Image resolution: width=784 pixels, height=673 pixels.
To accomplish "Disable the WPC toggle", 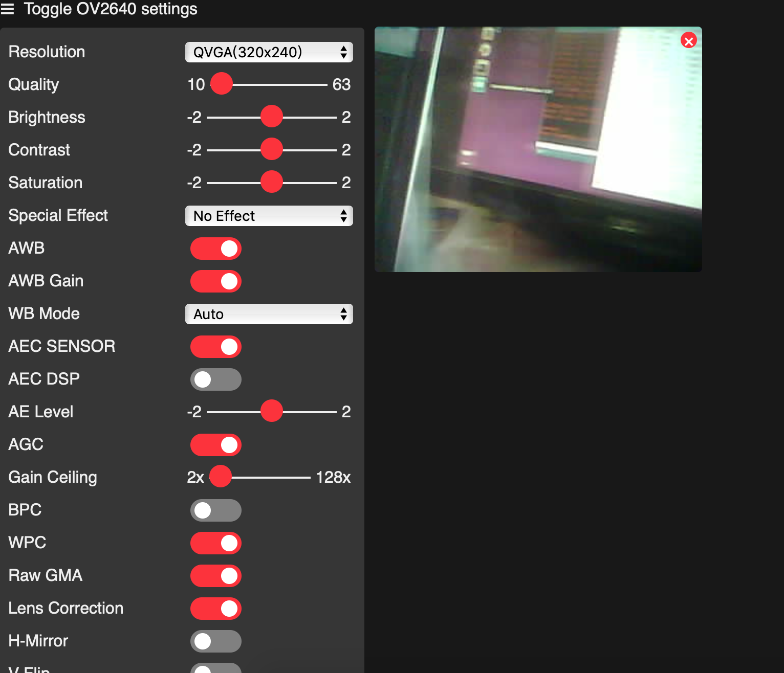I will pyautogui.click(x=216, y=543).
